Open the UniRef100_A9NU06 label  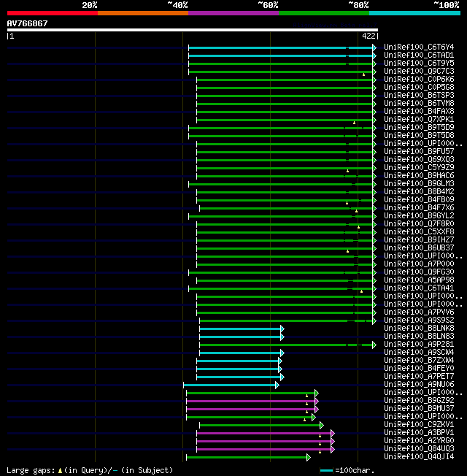419,385
